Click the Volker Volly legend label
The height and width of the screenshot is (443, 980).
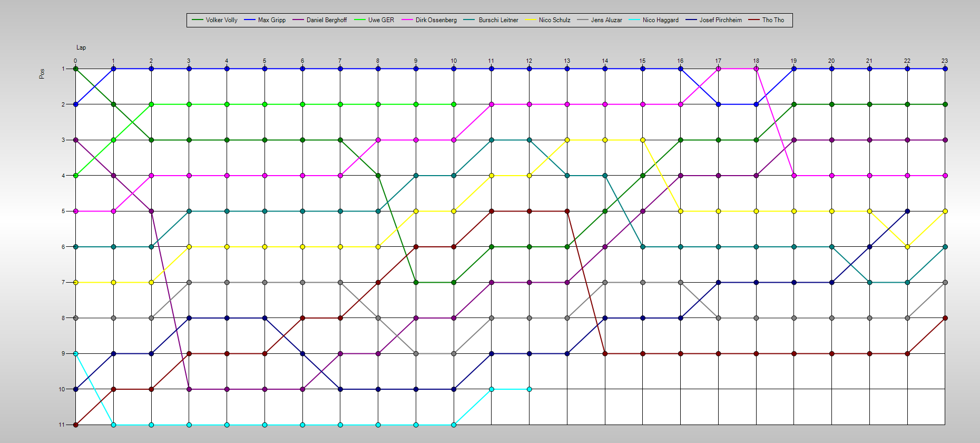[221, 20]
